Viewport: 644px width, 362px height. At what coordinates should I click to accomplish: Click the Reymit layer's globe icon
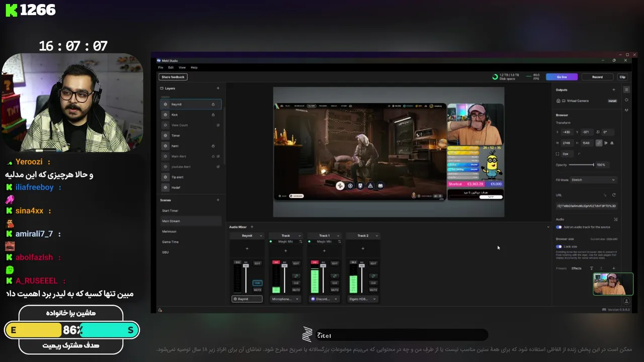[166, 104]
